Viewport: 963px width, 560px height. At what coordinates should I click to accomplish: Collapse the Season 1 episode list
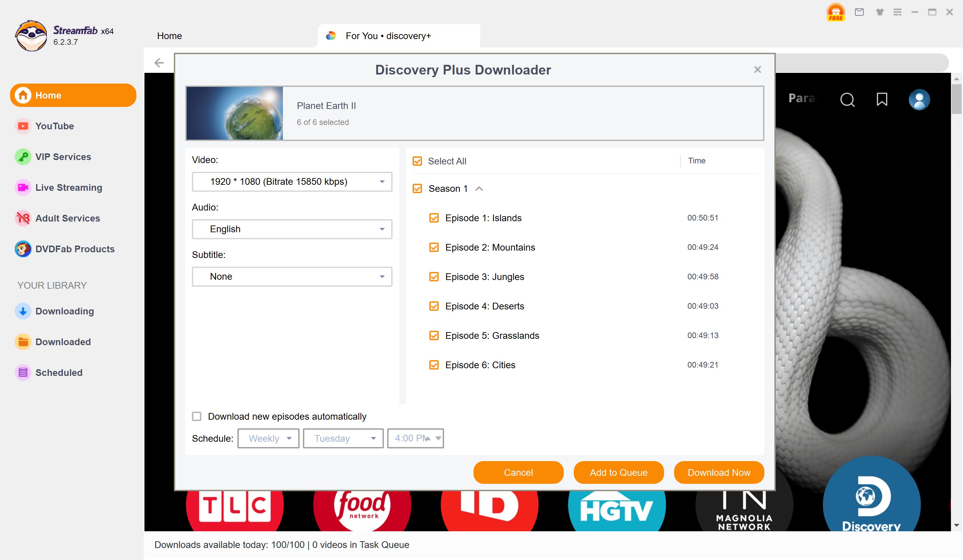pyautogui.click(x=479, y=189)
